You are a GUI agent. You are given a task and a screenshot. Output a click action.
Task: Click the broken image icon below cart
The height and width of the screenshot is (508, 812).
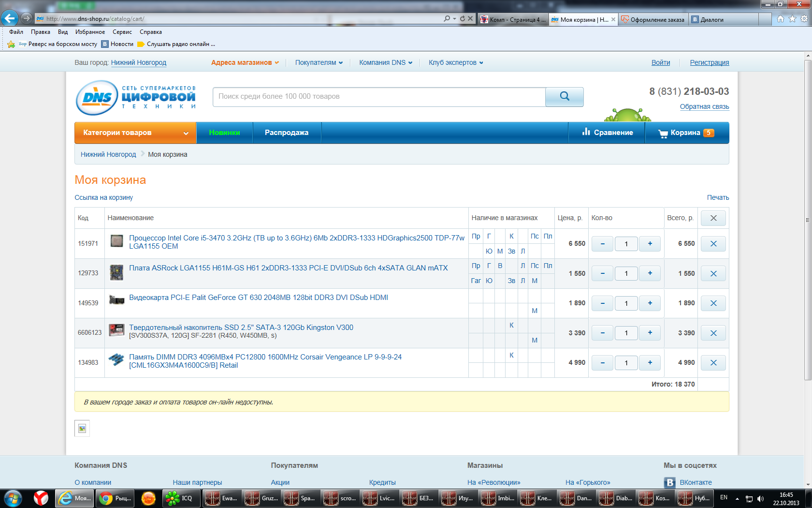[x=82, y=428]
